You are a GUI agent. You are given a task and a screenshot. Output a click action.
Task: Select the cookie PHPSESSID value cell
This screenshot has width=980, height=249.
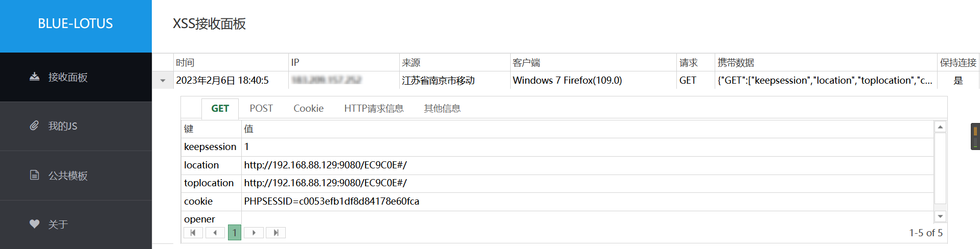tap(587, 202)
